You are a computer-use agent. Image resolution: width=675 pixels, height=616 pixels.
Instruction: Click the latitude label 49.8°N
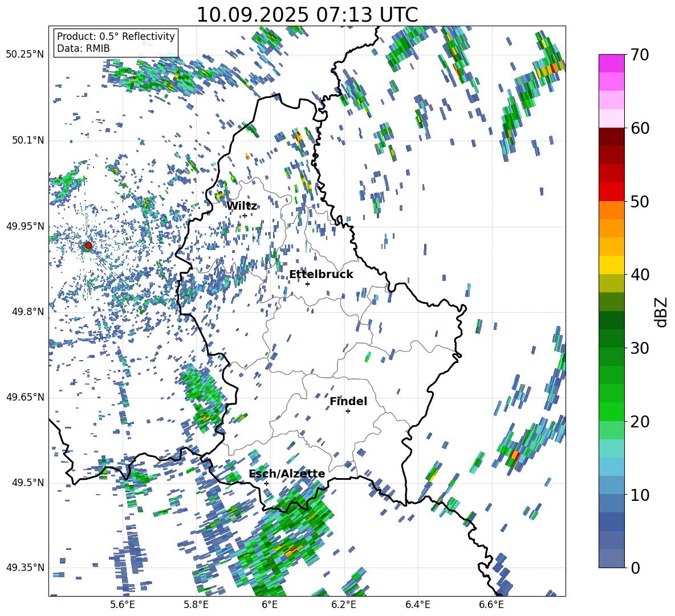pos(27,312)
